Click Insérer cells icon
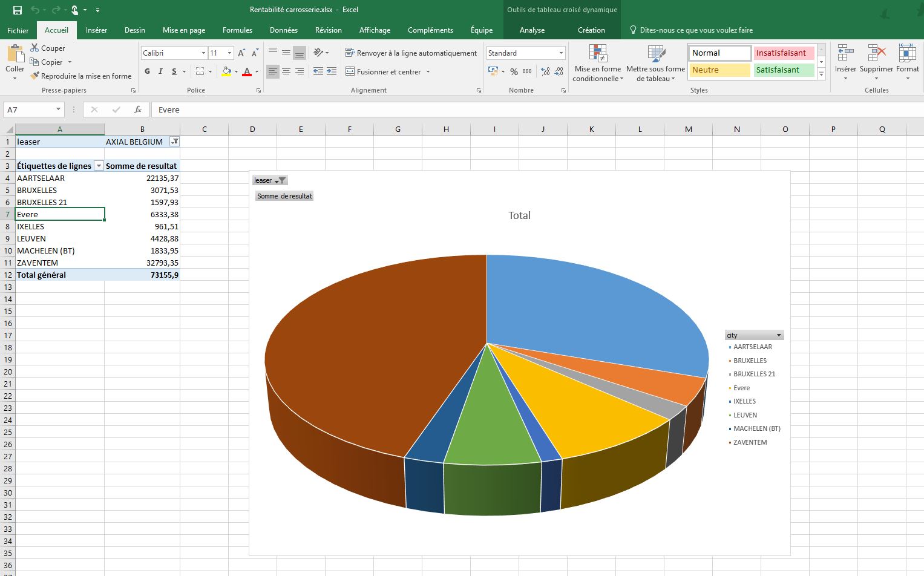The image size is (924, 576). pyautogui.click(x=845, y=53)
